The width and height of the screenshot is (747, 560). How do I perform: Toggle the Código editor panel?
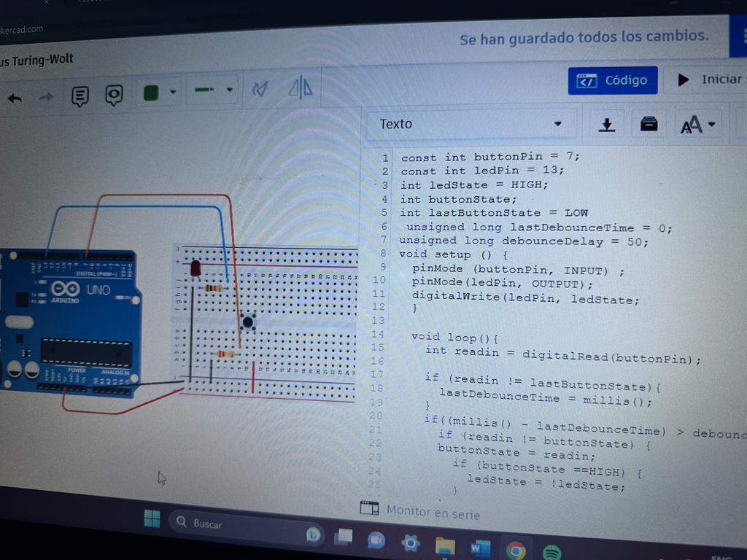(612, 80)
